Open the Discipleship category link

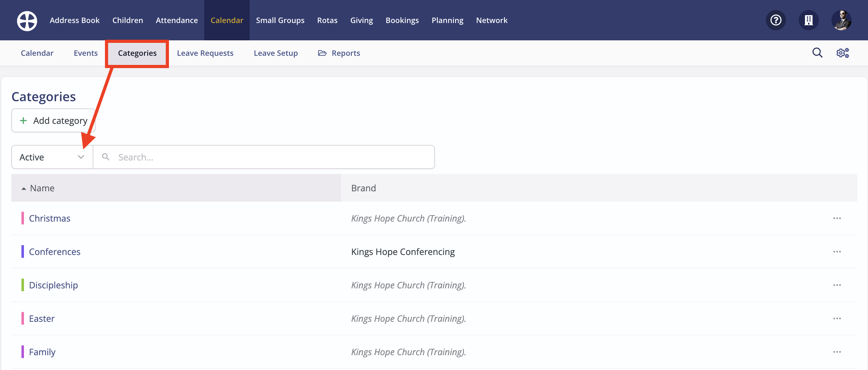[53, 285]
